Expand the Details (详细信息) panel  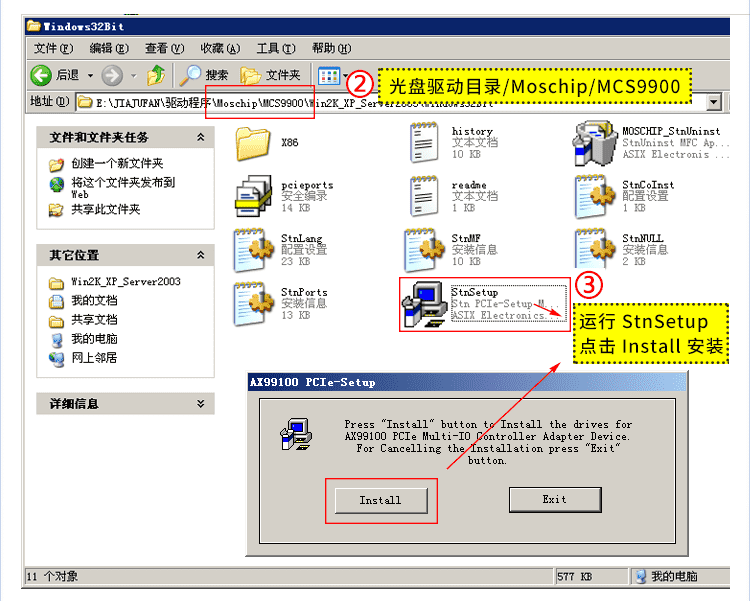[x=201, y=404]
